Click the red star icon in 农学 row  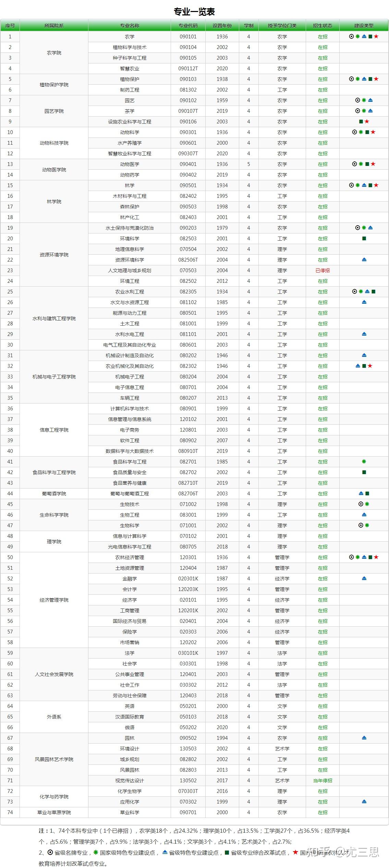[376, 36]
